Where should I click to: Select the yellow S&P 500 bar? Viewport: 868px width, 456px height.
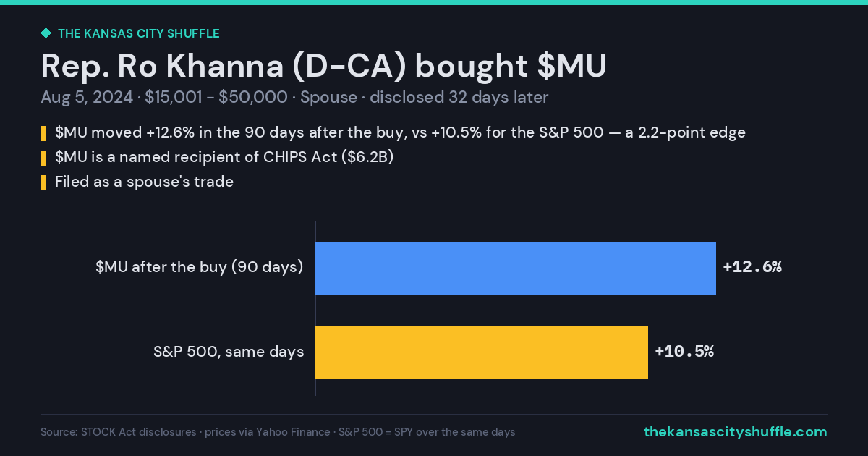(482, 352)
